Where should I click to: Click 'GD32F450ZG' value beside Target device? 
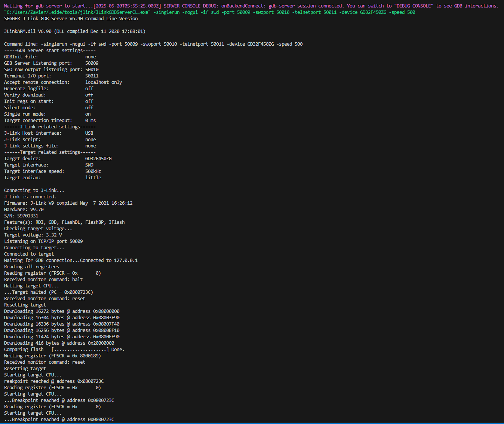click(98, 159)
